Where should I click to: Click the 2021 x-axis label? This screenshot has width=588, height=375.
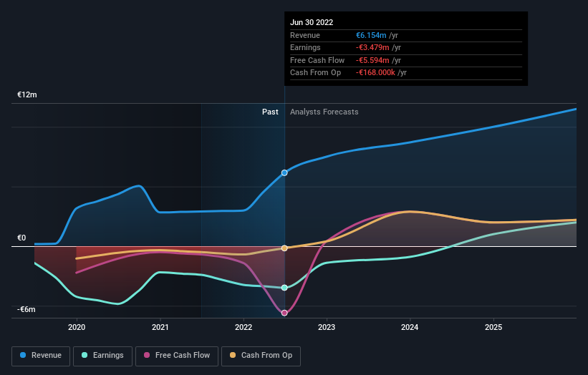160,327
